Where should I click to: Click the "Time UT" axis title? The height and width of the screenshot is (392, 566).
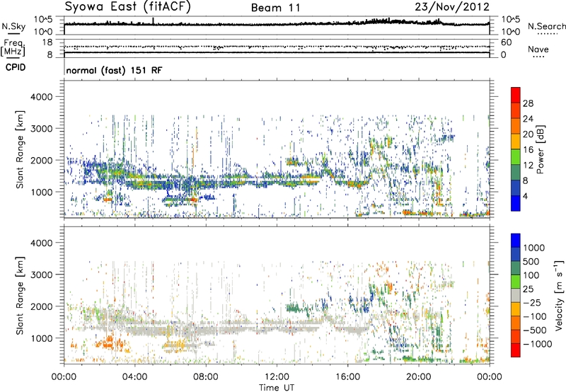[277, 388]
